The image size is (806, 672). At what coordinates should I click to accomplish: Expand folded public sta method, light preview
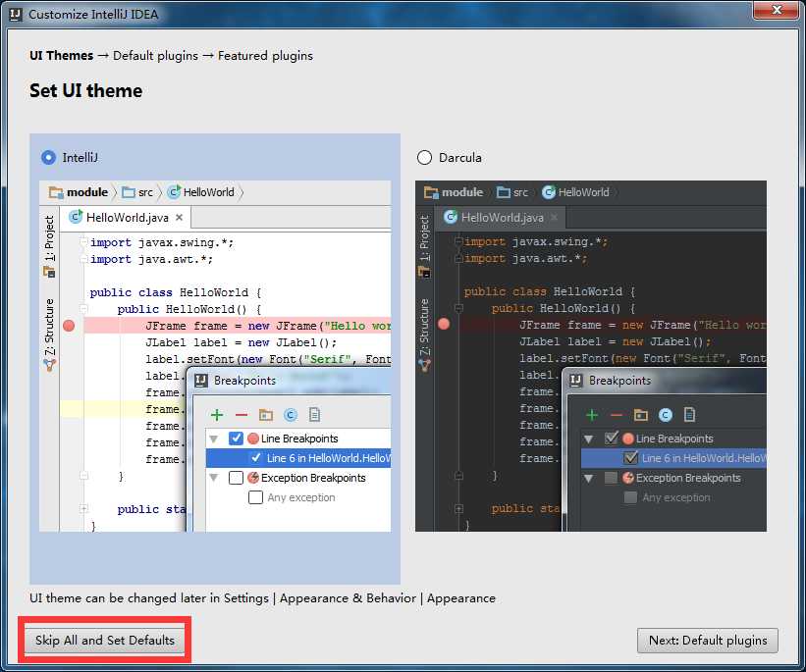click(83, 508)
